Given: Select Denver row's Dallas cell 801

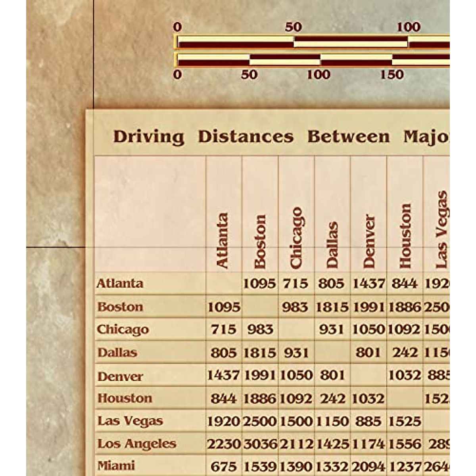Looking at the screenshot, I should tap(332, 375).
